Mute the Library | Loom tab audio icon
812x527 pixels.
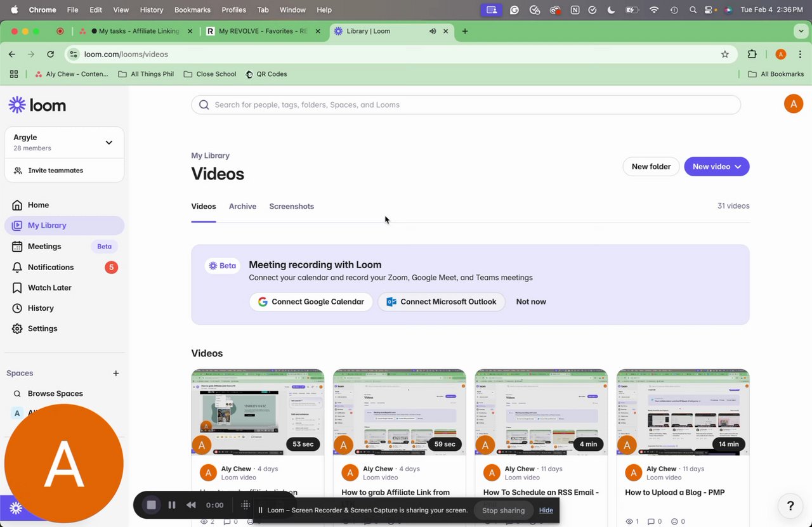433,31
